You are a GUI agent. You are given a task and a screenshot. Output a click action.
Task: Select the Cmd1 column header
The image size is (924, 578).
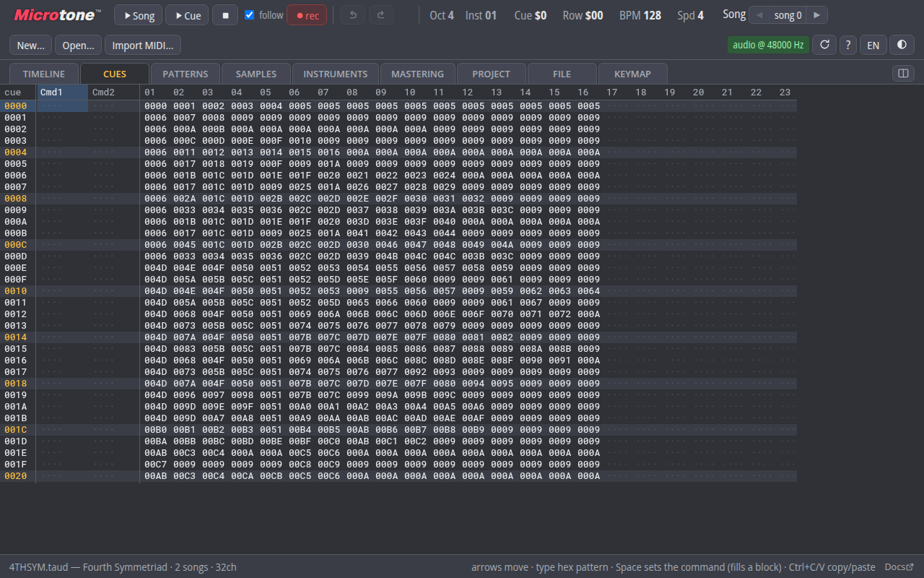point(63,92)
